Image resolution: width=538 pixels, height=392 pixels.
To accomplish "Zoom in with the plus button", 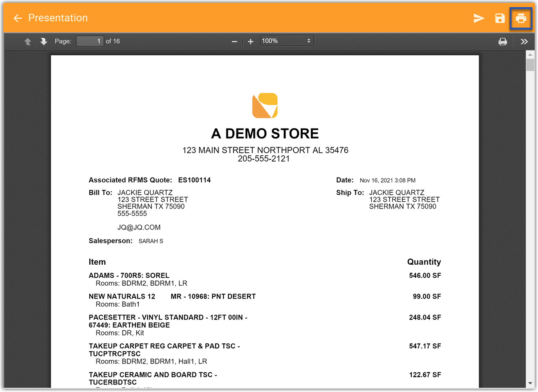I will point(250,41).
